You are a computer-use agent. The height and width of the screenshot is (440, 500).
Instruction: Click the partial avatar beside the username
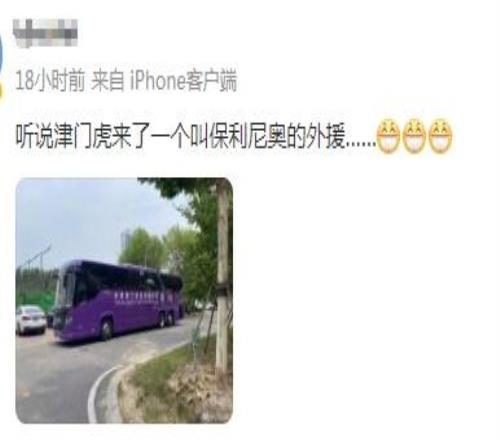[1, 52]
